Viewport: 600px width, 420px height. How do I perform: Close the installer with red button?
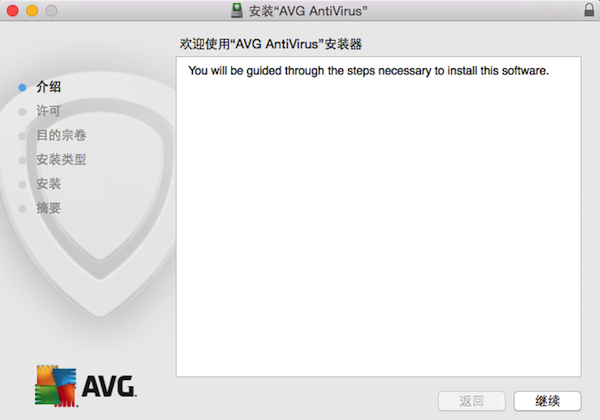(x=13, y=11)
